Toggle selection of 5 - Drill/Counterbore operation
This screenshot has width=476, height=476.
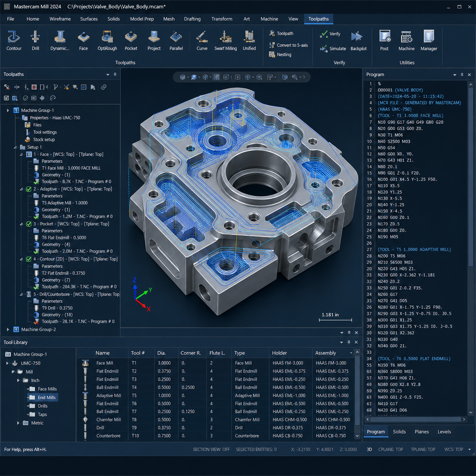click(x=29, y=294)
